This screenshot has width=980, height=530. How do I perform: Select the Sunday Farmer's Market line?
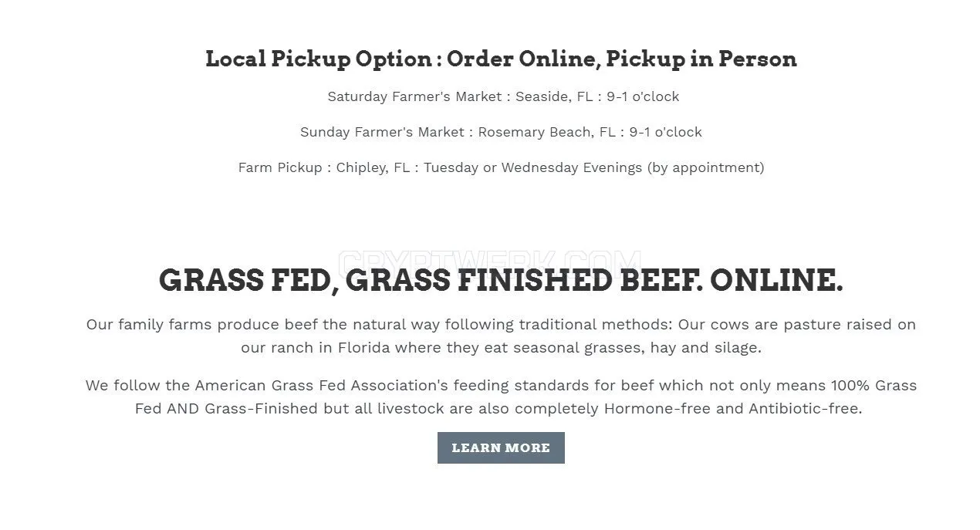(x=501, y=132)
